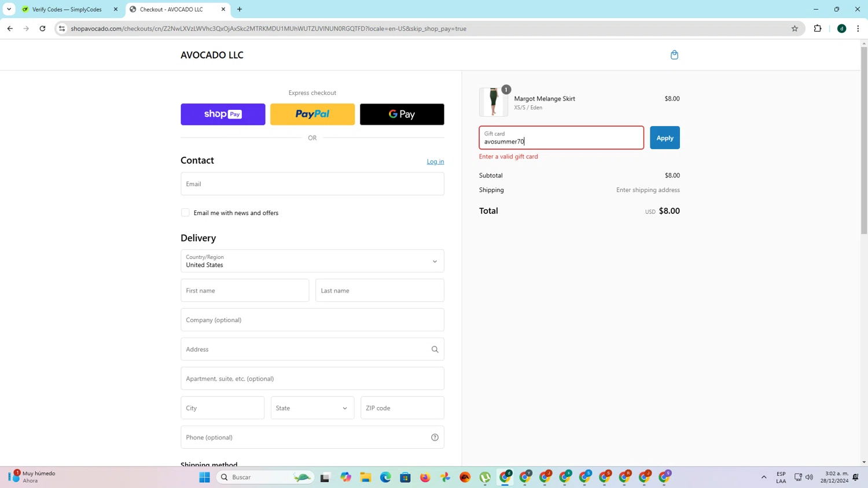
Task: Open the tab search dropdown arrow
Action: coord(9,9)
